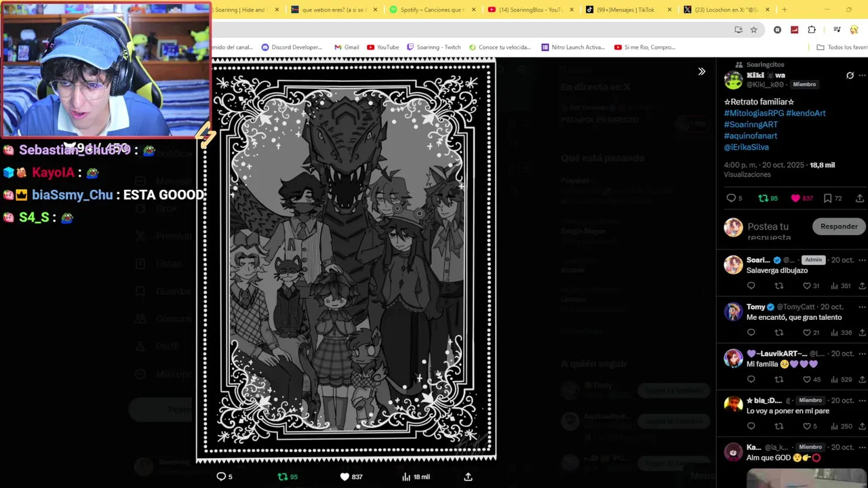This screenshot has width=868, height=488.
Task: Switch to the 'Soarinng | Hide and' tab
Action: click(x=244, y=9)
